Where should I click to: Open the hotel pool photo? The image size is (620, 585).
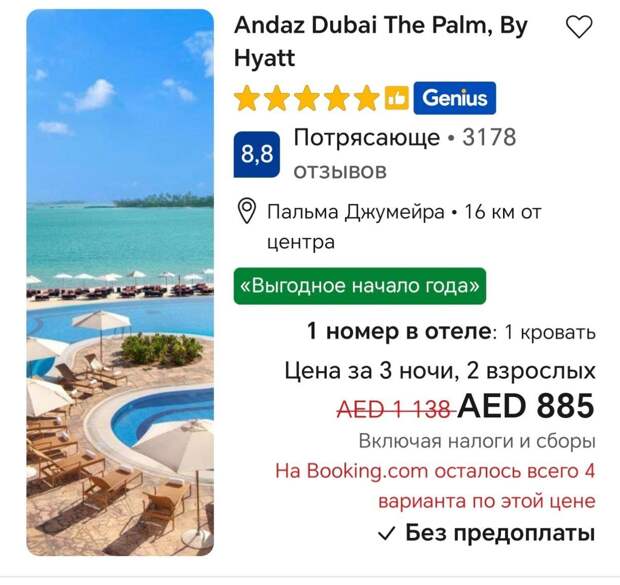tap(120, 282)
